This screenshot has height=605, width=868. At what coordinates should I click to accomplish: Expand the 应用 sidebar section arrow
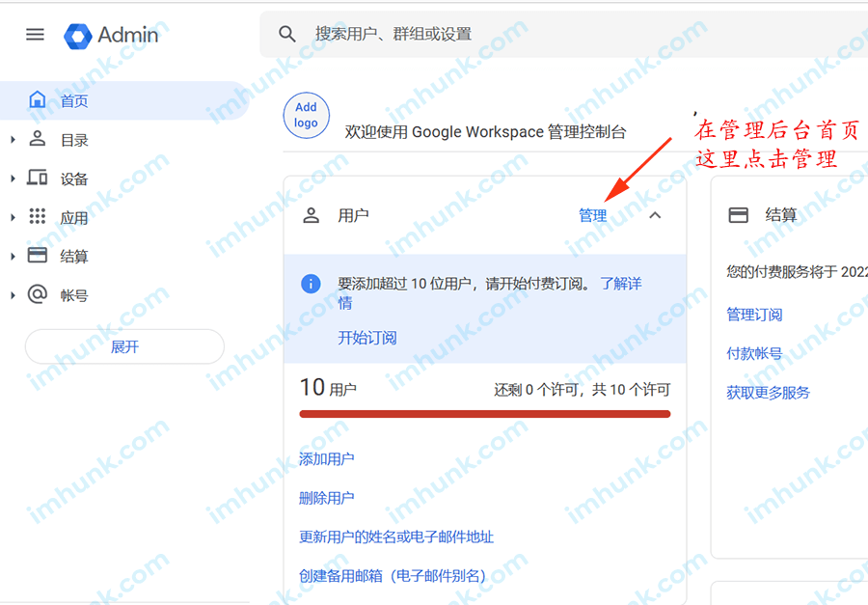coord(13,217)
